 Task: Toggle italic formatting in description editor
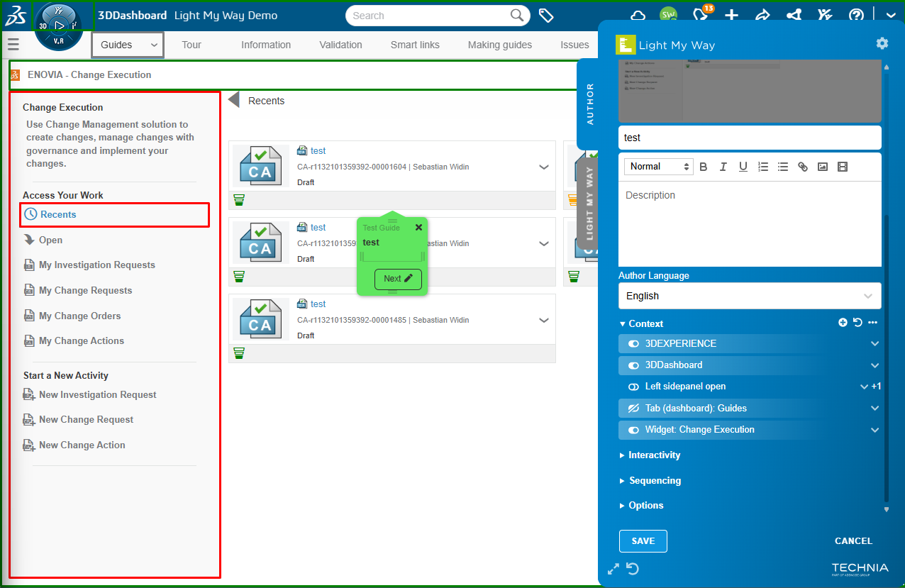(x=723, y=167)
